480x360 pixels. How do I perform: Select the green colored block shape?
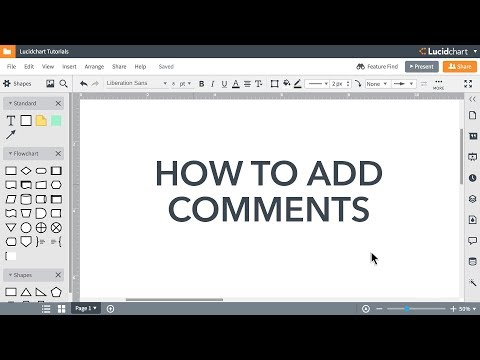56,121
